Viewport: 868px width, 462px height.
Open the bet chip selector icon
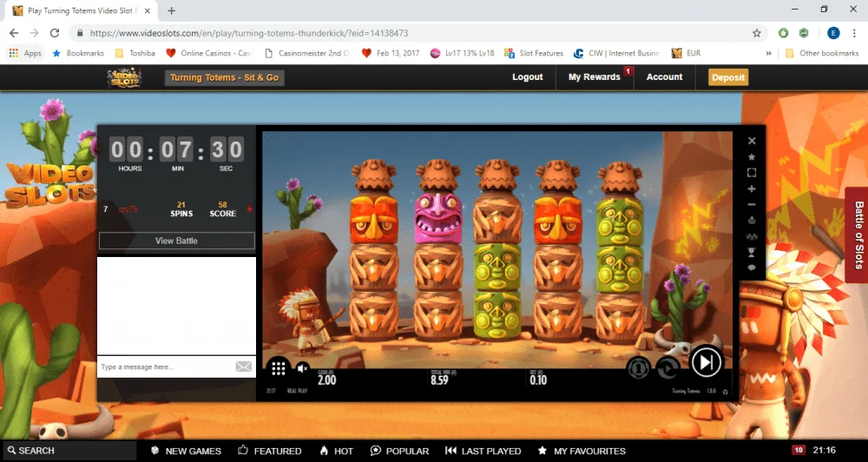[x=638, y=367]
